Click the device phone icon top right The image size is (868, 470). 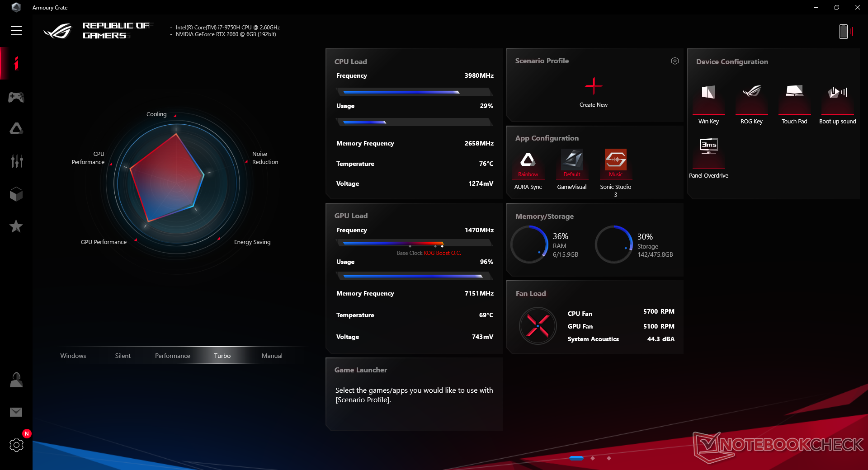[x=844, y=32]
